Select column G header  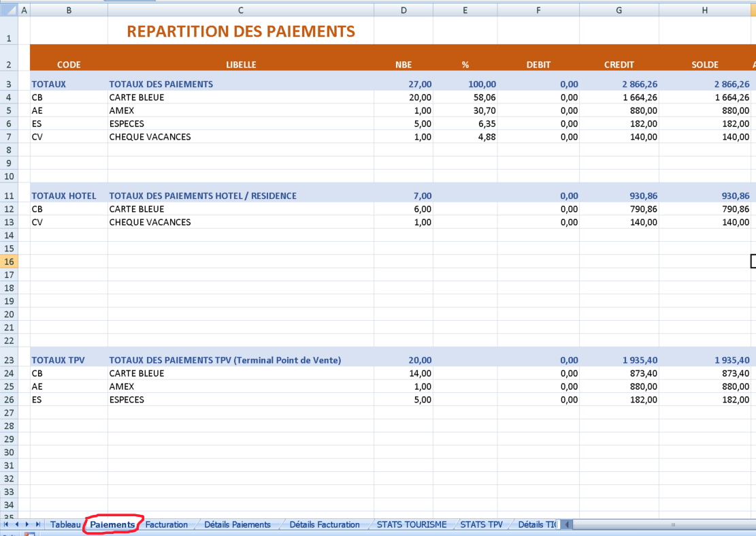click(619, 10)
